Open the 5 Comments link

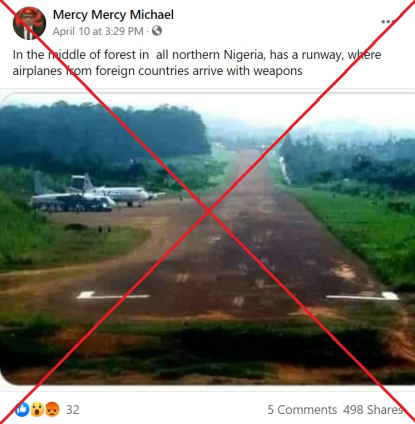coord(302,410)
